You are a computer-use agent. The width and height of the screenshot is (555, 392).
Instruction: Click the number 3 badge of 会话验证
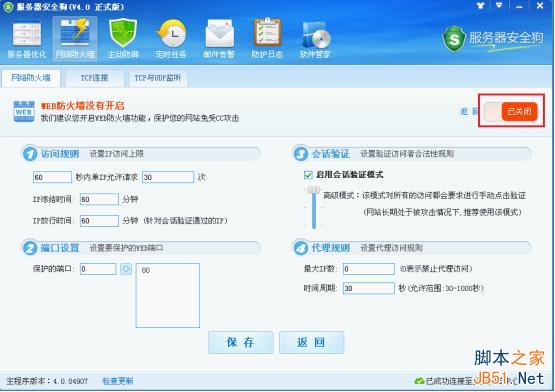click(x=301, y=154)
